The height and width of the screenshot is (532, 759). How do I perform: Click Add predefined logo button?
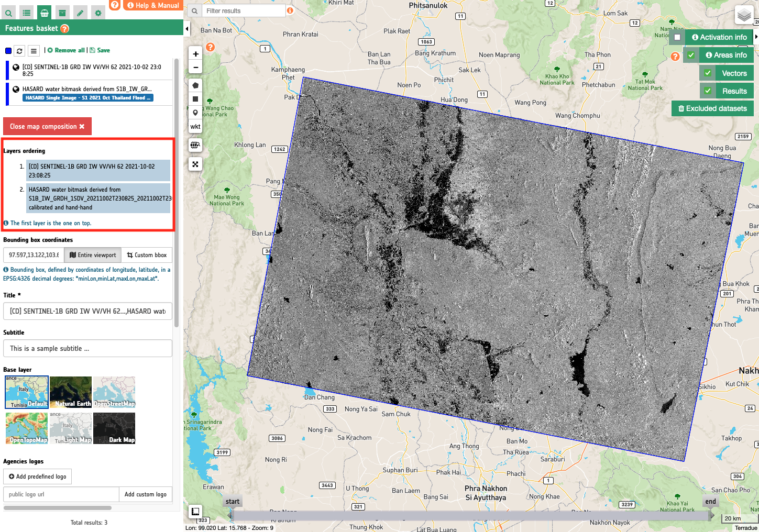pyautogui.click(x=38, y=476)
